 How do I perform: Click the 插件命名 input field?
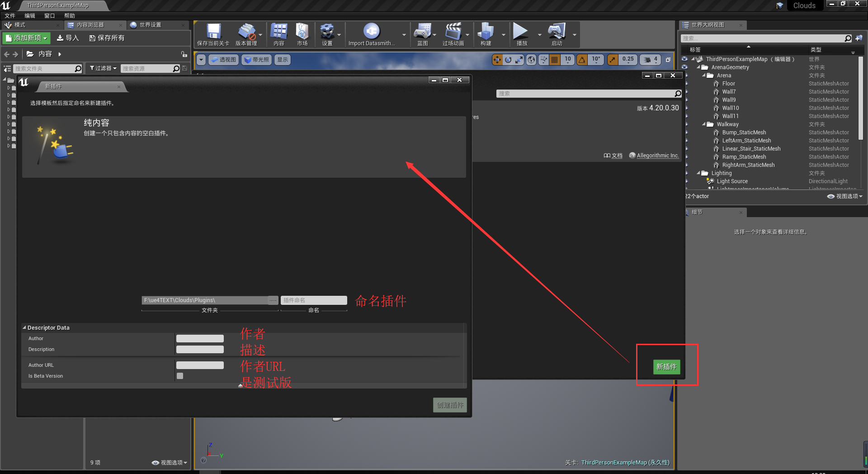(313, 300)
